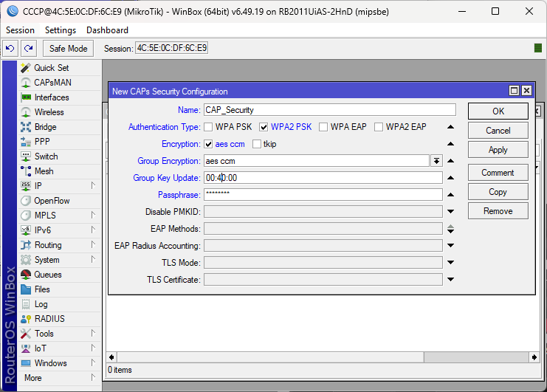The width and height of the screenshot is (547, 392).
Task: Collapse Passphrase field arrow
Action: pyautogui.click(x=451, y=195)
